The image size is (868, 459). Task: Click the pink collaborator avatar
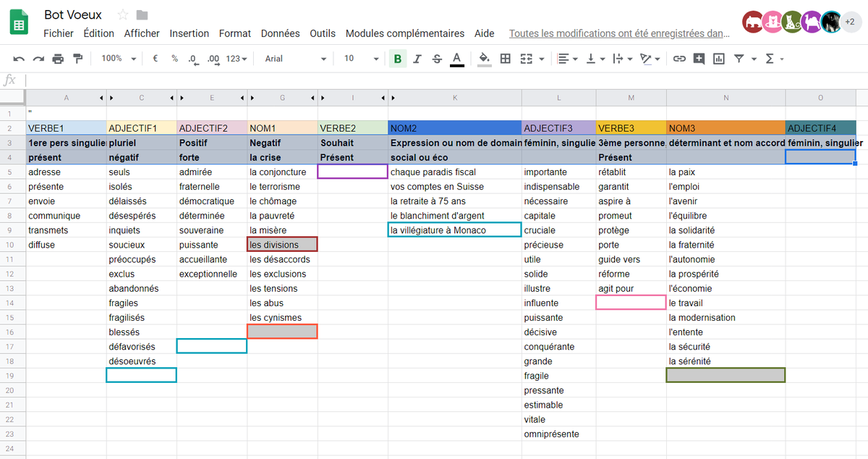coord(773,22)
